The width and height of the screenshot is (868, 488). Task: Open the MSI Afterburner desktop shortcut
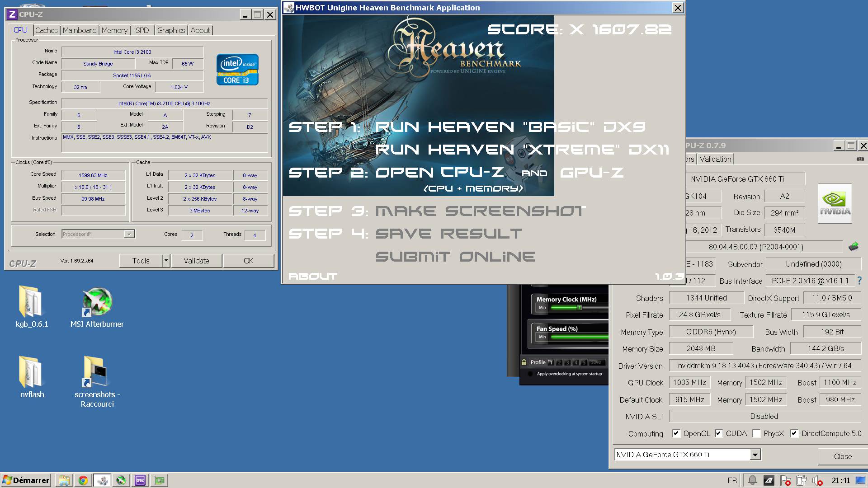click(97, 301)
